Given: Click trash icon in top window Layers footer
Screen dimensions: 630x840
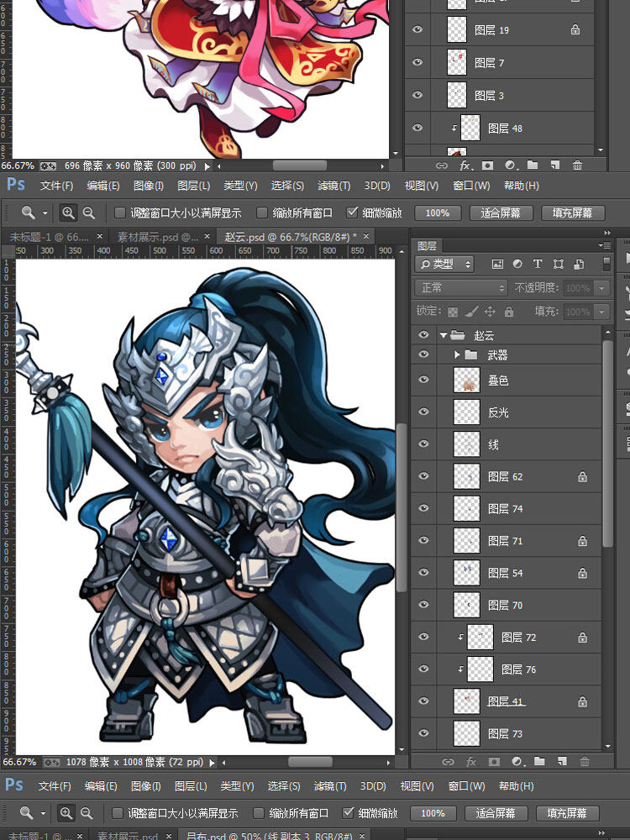Looking at the screenshot, I should click(x=577, y=165).
